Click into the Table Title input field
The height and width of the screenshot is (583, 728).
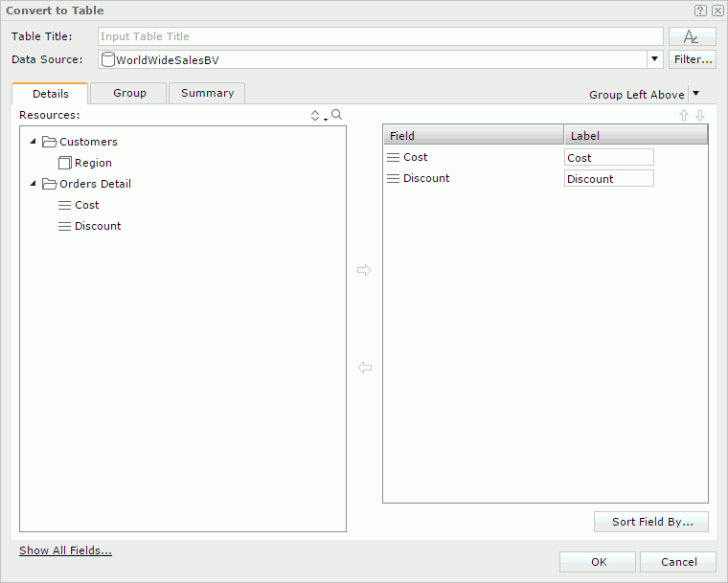380,36
